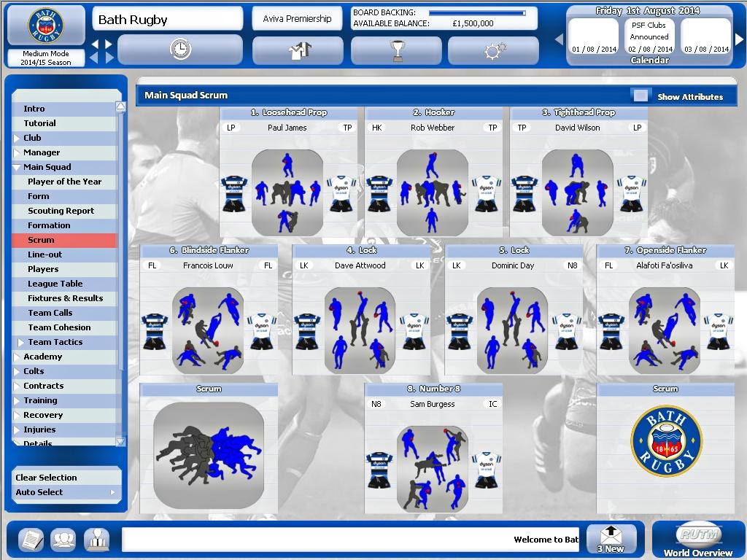This screenshot has width=747, height=560.
Task: Click the Openside Flanker illustration
Action: click(665, 331)
